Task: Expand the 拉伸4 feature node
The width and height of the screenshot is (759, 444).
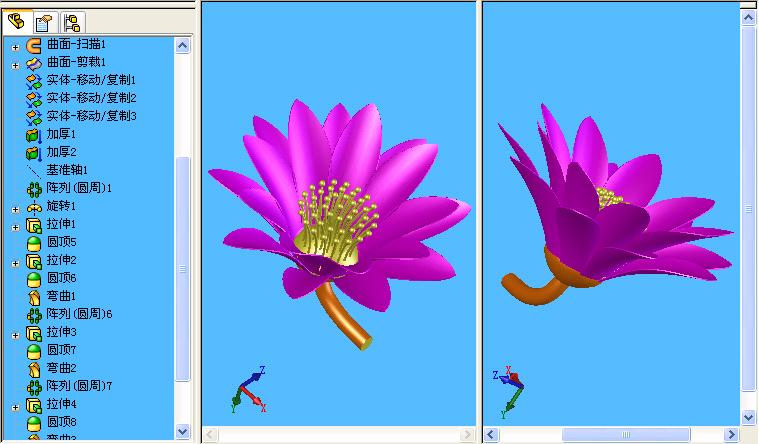Action: 15,407
